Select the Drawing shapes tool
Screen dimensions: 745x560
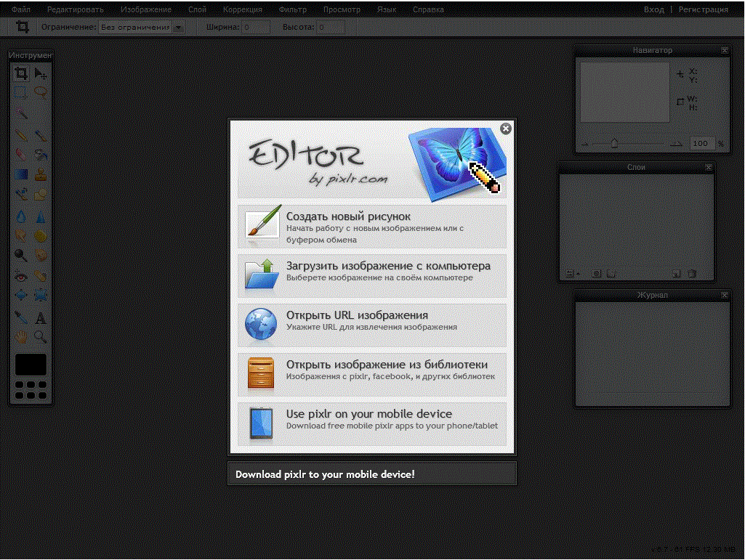point(41,194)
